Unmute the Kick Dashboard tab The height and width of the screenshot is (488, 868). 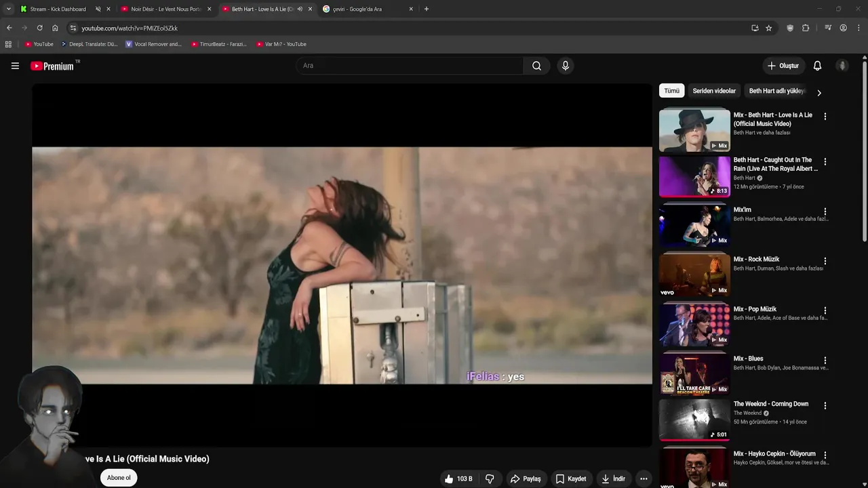[x=98, y=9]
